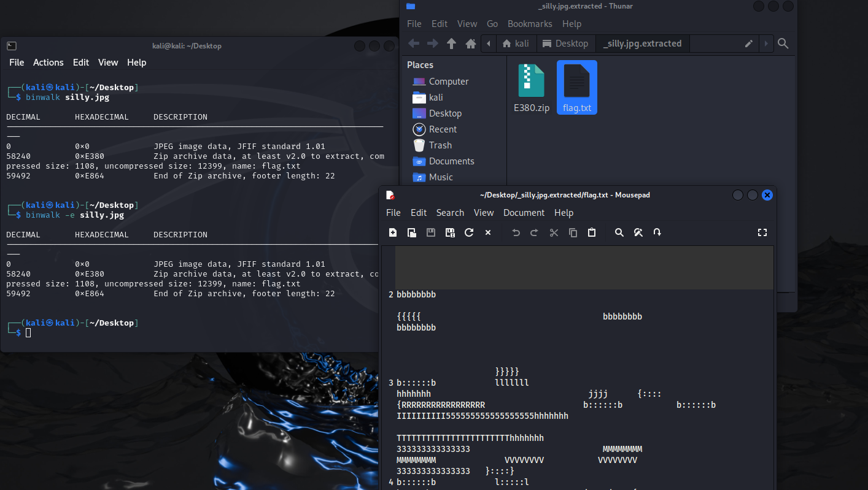
Task: Click the New document icon in Mousepad
Action: [x=393, y=232]
